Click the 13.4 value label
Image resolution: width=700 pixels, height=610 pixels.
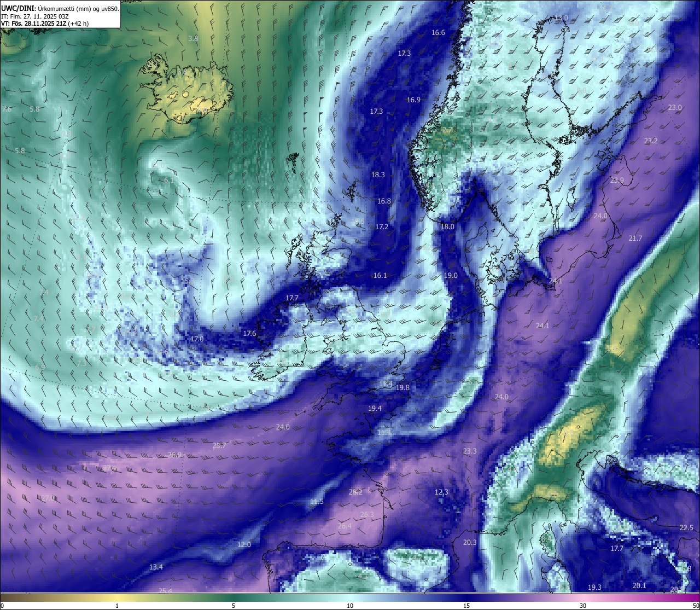point(156,567)
